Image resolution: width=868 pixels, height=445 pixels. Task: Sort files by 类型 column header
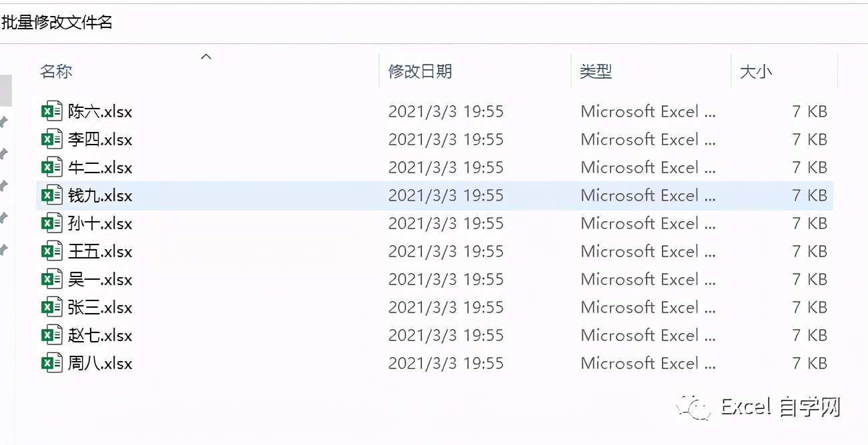pyautogui.click(x=596, y=72)
